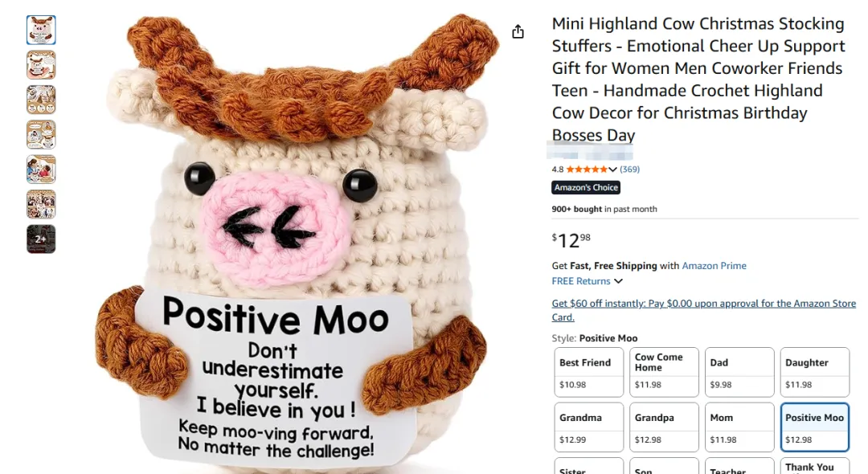This screenshot has width=868, height=474.
Task: Open the 2+ more images thumbnail
Action: pyautogui.click(x=41, y=239)
